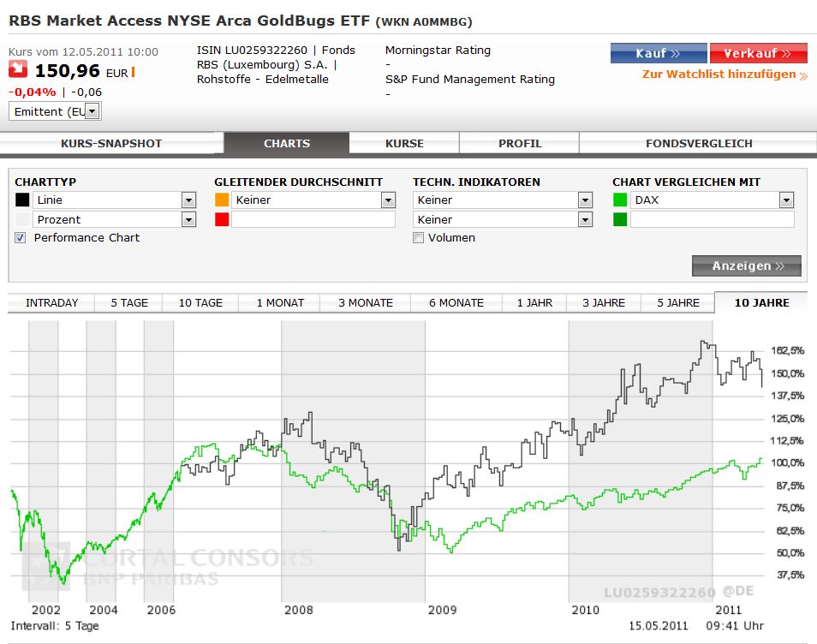This screenshot has height=644, width=817.
Task: Select the 10 Jahre time range
Action: [761, 302]
